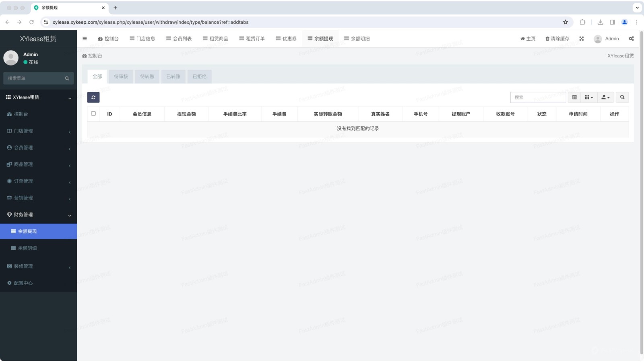
Task: Expand 订单管理 in the sidebar
Action: 39,181
